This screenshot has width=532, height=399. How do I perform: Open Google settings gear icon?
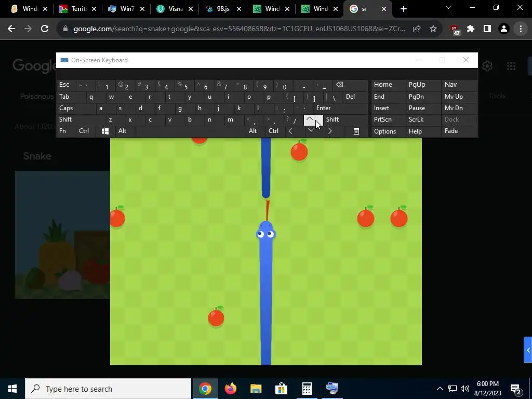point(487,66)
